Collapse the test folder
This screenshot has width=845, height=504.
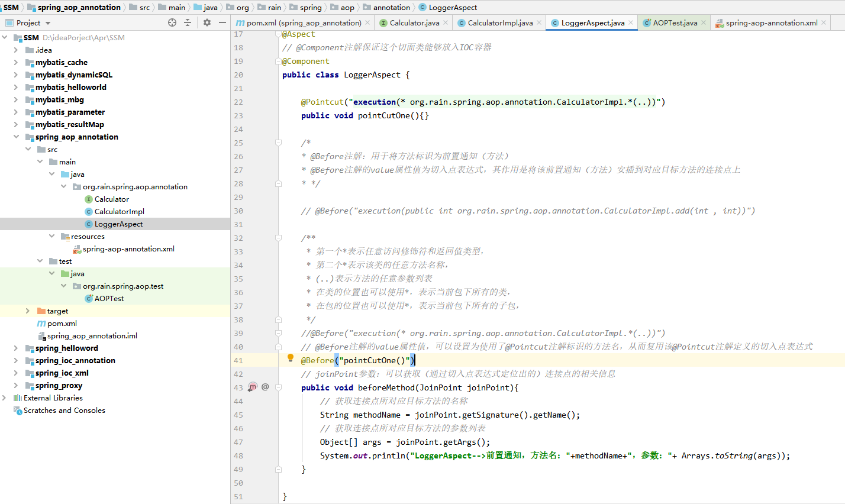[x=40, y=261]
